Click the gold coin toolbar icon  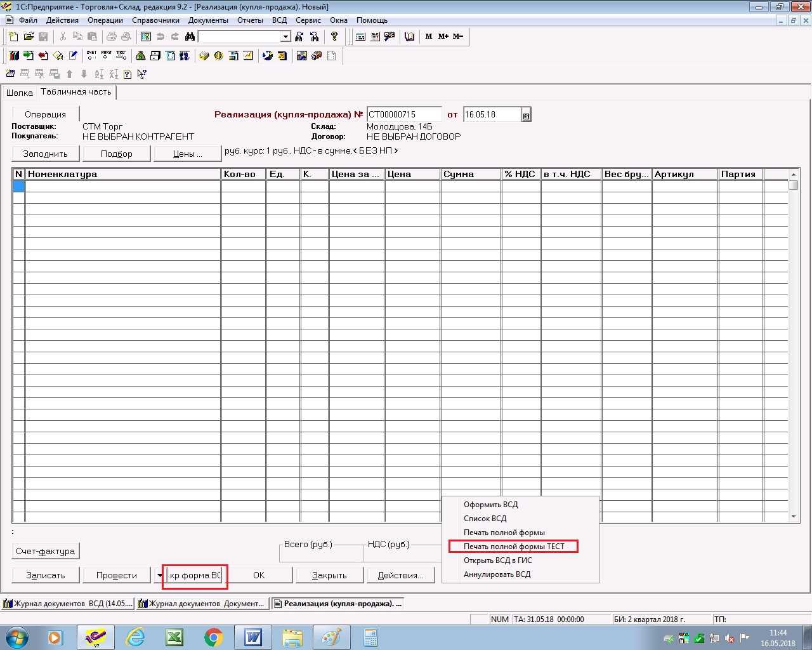(219, 56)
